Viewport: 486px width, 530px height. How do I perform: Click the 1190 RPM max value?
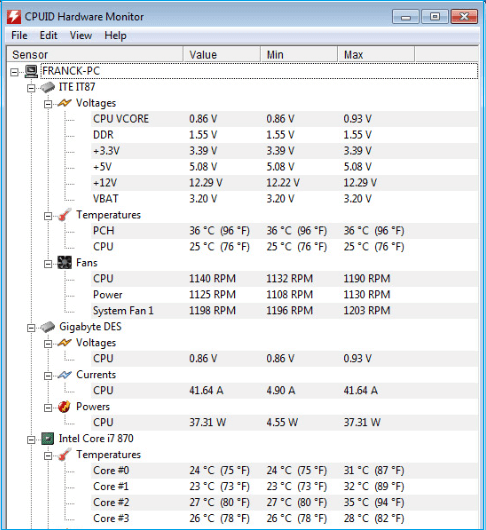[x=367, y=279]
